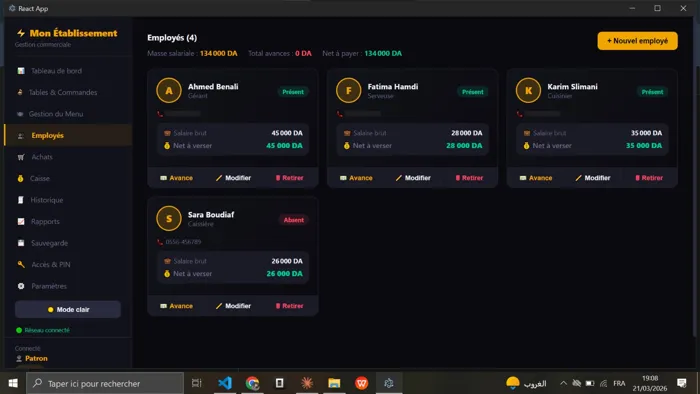This screenshot has width=700, height=394.
Task: Click the Accès & PIN key icon
Action: point(21,265)
